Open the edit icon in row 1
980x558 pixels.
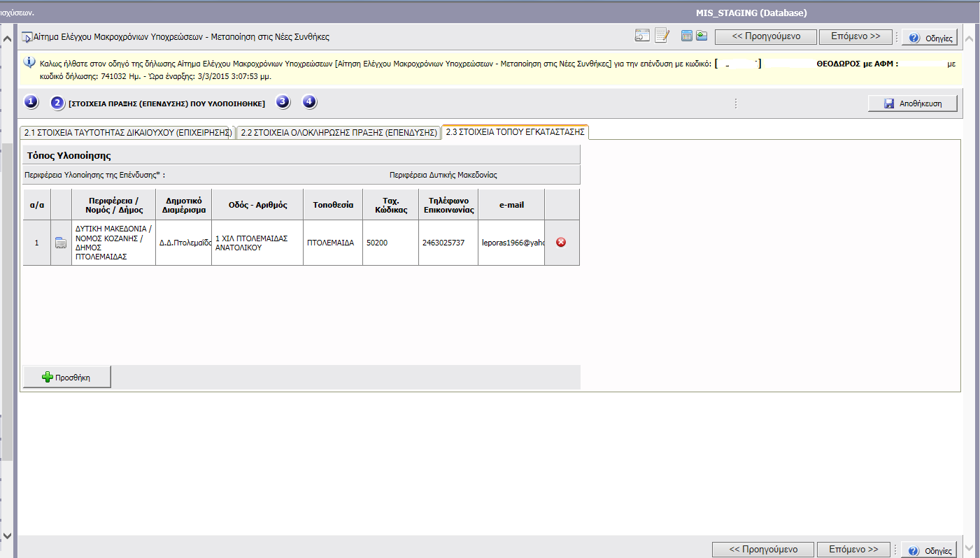(61, 243)
